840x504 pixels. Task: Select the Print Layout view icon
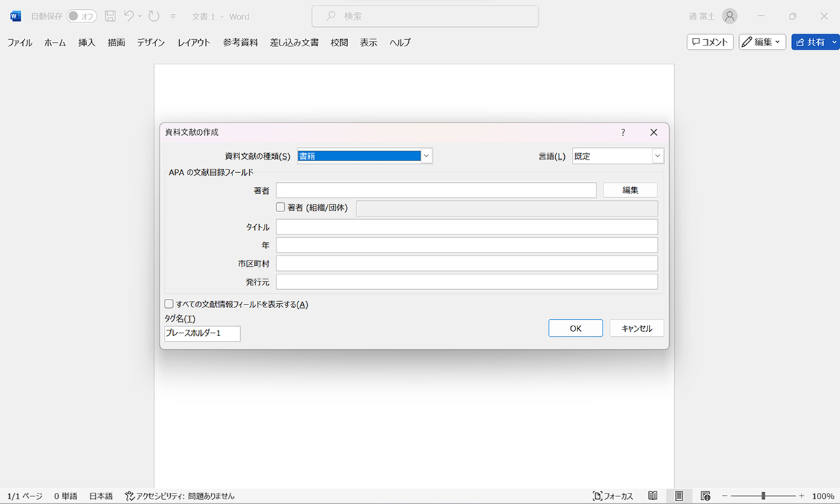[678, 495]
